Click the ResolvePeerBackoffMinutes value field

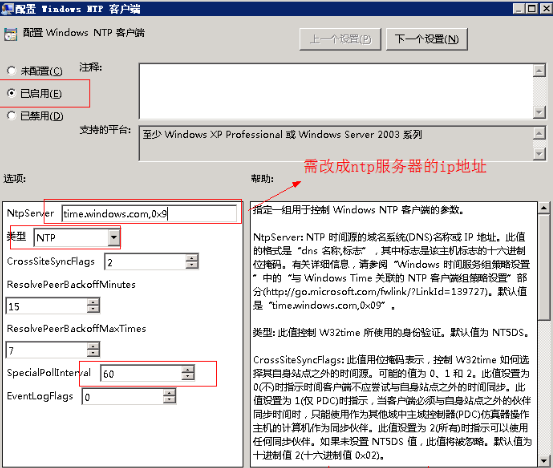(47, 306)
